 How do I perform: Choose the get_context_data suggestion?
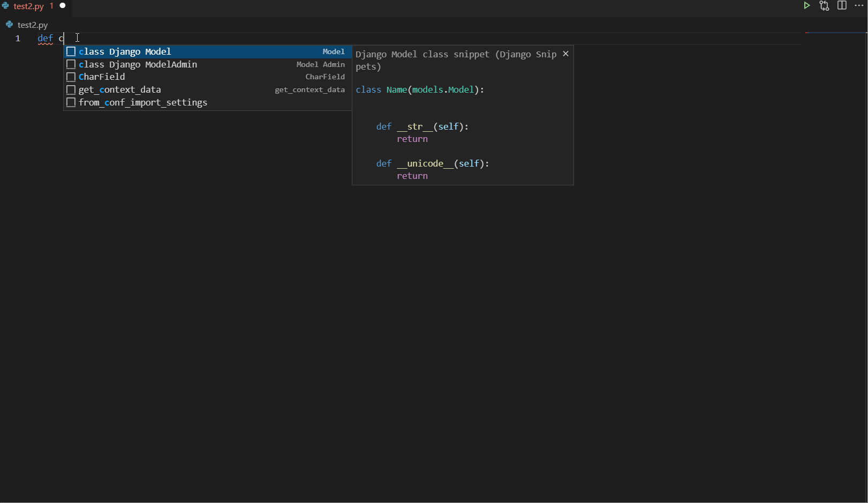(119, 89)
